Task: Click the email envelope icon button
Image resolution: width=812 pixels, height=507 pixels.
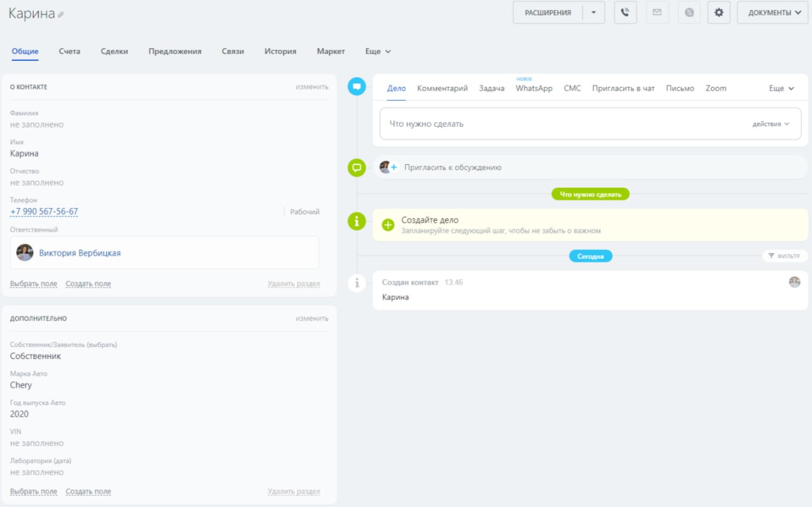Action: click(657, 13)
